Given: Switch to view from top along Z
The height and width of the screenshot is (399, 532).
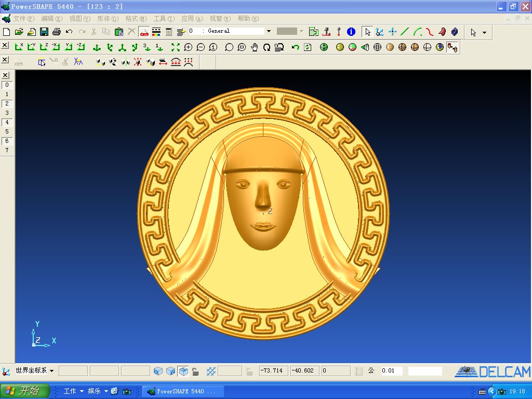Looking at the screenshot, I should (x=44, y=47).
